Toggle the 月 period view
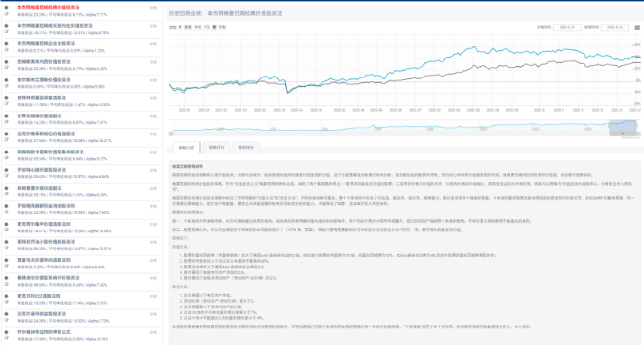This screenshot has width=644, height=345. [181, 27]
